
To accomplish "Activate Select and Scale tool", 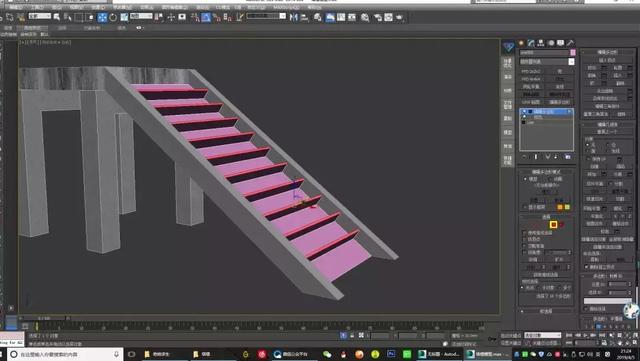I will (x=124, y=17).
